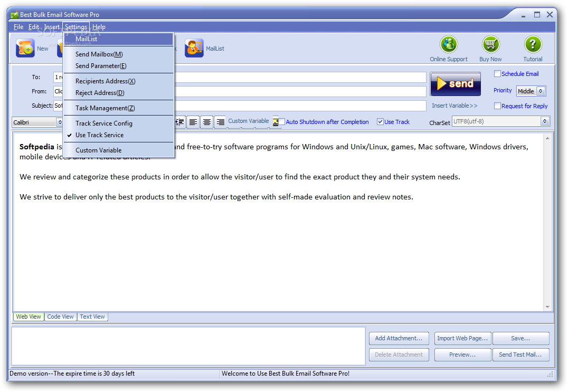Tick the Request for Reply checkbox
Image resolution: width=568 pixels, height=392 pixels.
[x=497, y=106]
